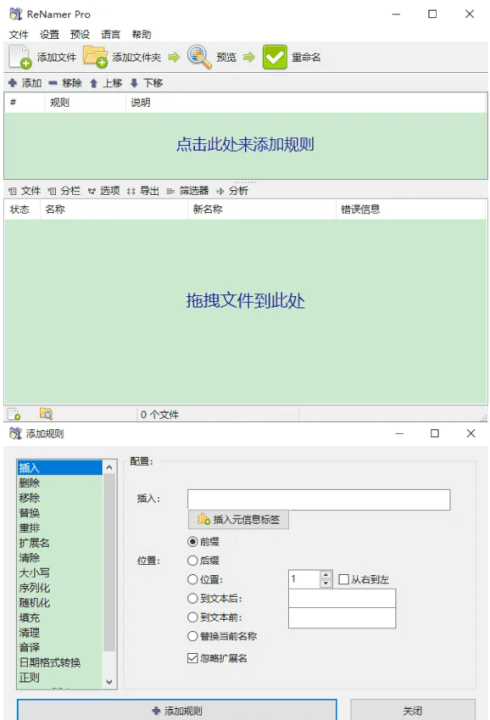Screen dimensions: 490x720
Task: Open the 预设 menu
Action: coord(80,34)
